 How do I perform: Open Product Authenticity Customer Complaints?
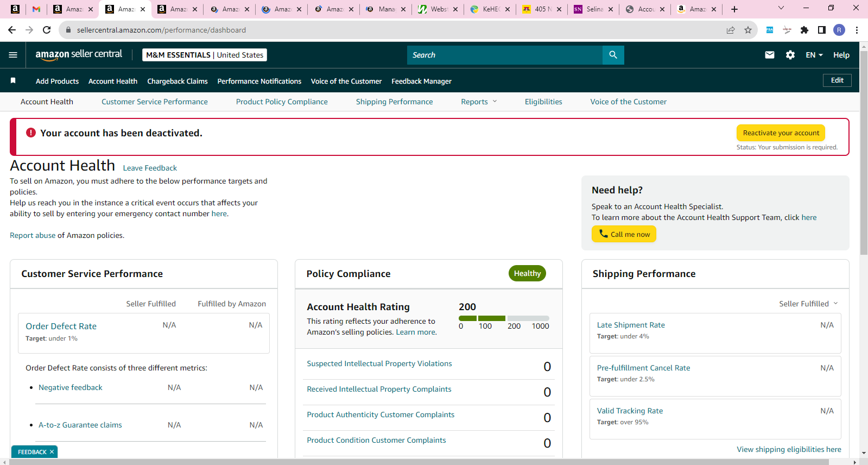pyautogui.click(x=381, y=414)
